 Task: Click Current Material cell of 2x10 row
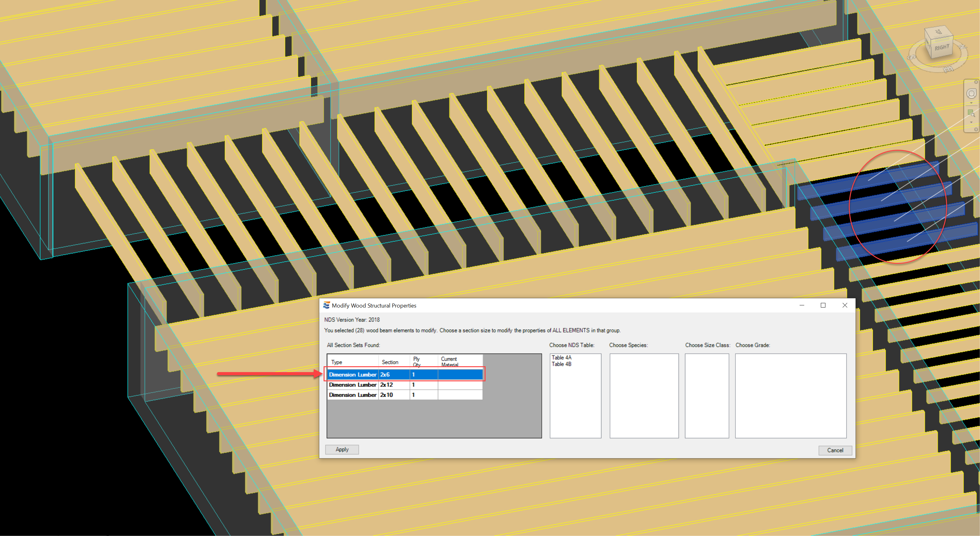click(460, 395)
